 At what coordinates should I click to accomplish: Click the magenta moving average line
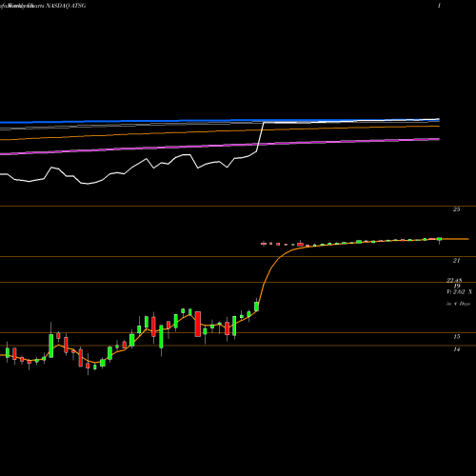point(220,147)
